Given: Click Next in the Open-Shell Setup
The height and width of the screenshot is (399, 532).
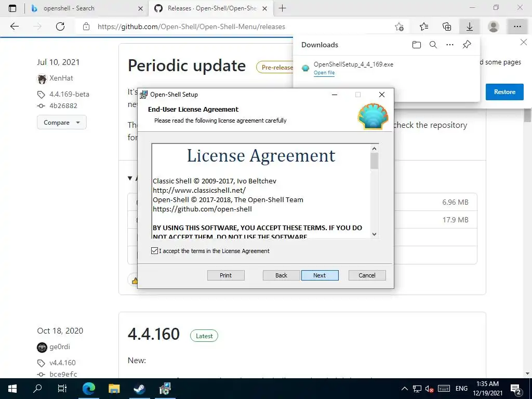Looking at the screenshot, I should [320, 275].
